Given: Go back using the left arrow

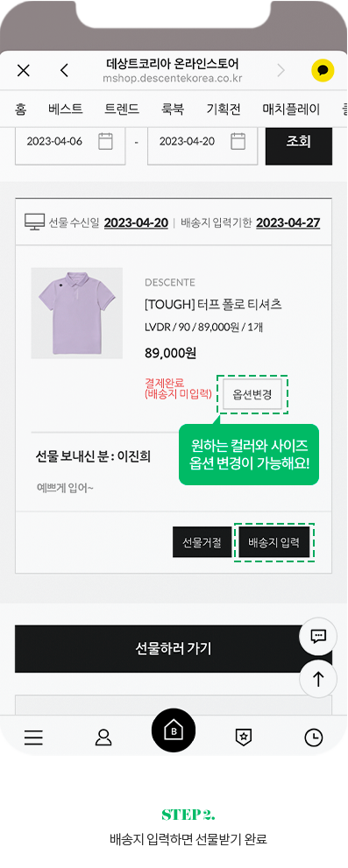Looking at the screenshot, I should 64,70.
